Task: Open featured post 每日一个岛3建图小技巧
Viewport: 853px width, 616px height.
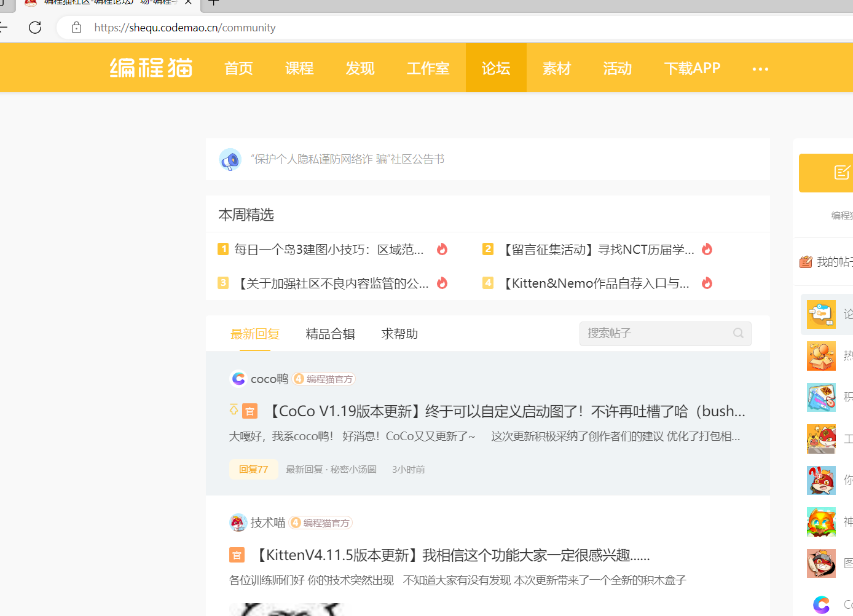Action: pyautogui.click(x=329, y=249)
